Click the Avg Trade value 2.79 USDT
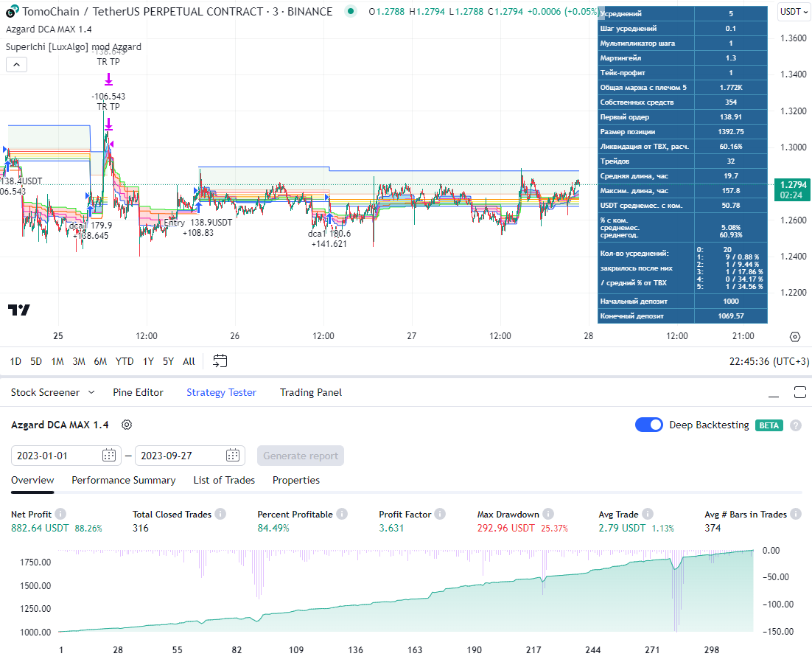This screenshot has height=662, width=812. (x=622, y=529)
